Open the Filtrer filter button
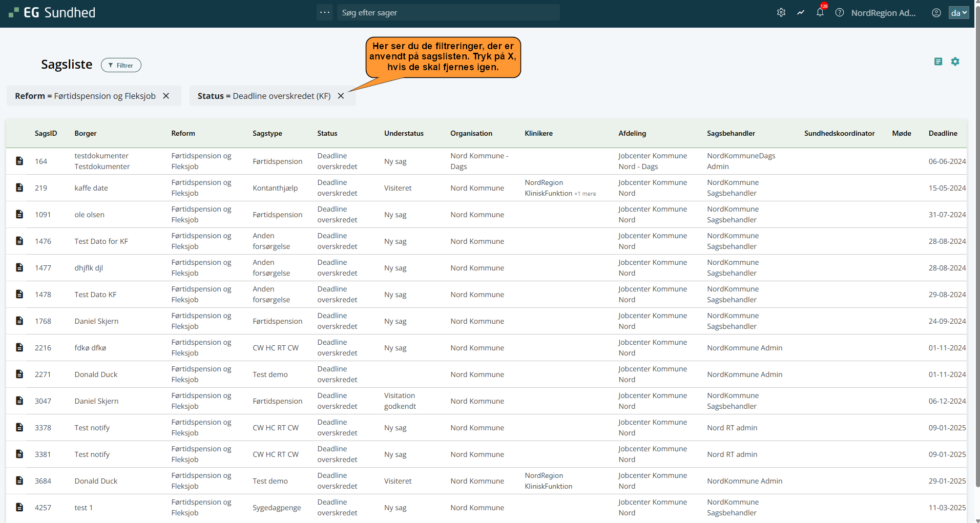Viewport: 980px width, 523px height. 121,65
